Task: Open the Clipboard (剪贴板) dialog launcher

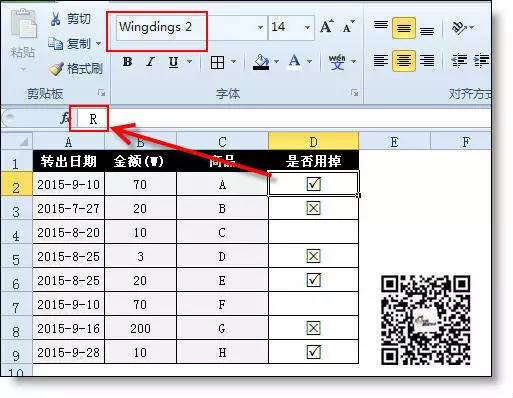Action: tap(101, 93)
